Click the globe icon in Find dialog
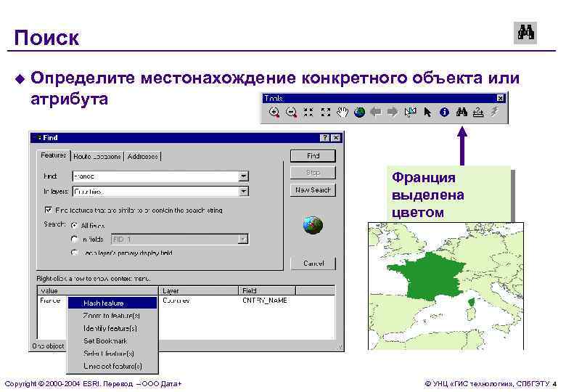 pos(313,225)
